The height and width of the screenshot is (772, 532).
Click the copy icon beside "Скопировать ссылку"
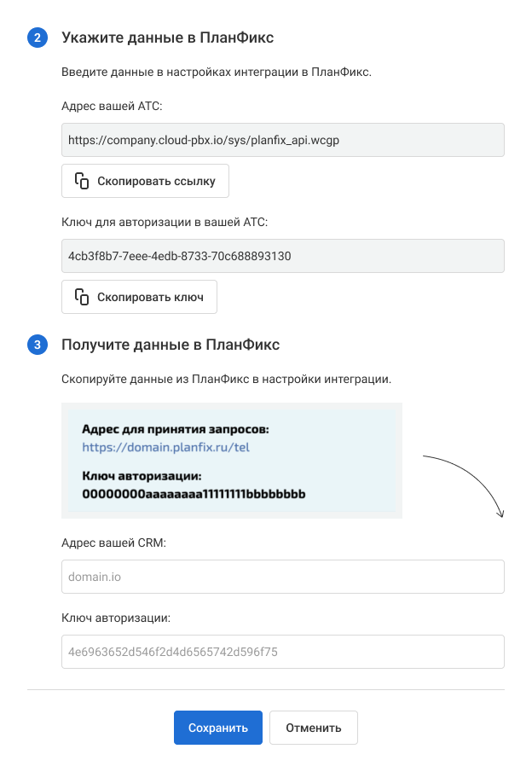(82, 181)
